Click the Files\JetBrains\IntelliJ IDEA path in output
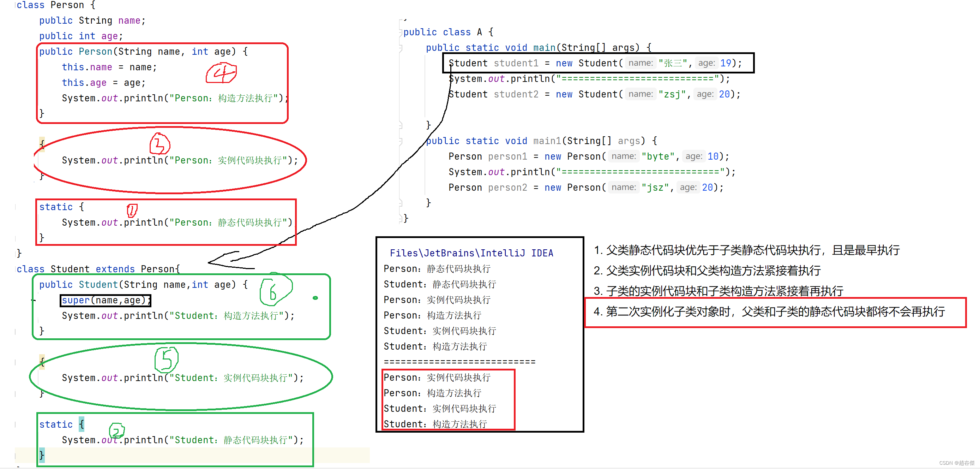Viewport: 980px width, 469px height. click(471, 253)
